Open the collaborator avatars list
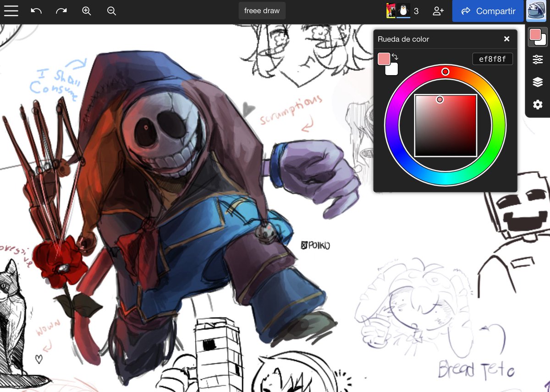This screenshot has width=550, height=392. (x=398, y=11)
